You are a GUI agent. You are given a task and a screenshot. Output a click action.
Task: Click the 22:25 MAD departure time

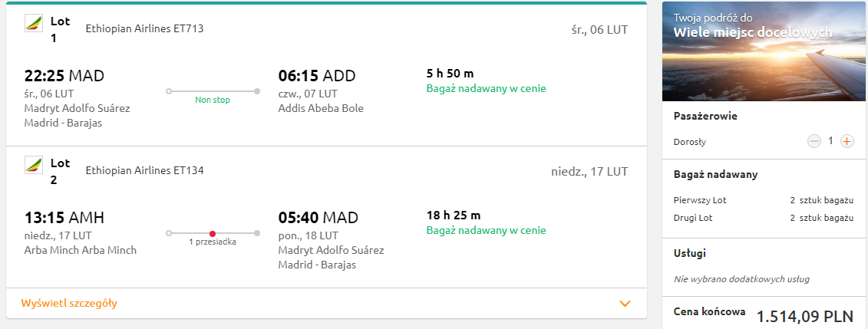tap(64, 75)
